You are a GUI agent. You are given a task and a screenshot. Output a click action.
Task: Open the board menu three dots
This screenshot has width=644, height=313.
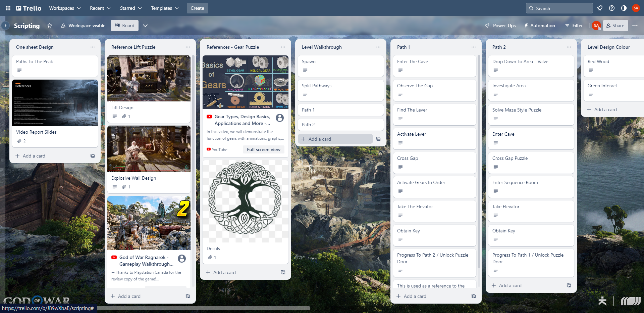click(x=635, y=26)
